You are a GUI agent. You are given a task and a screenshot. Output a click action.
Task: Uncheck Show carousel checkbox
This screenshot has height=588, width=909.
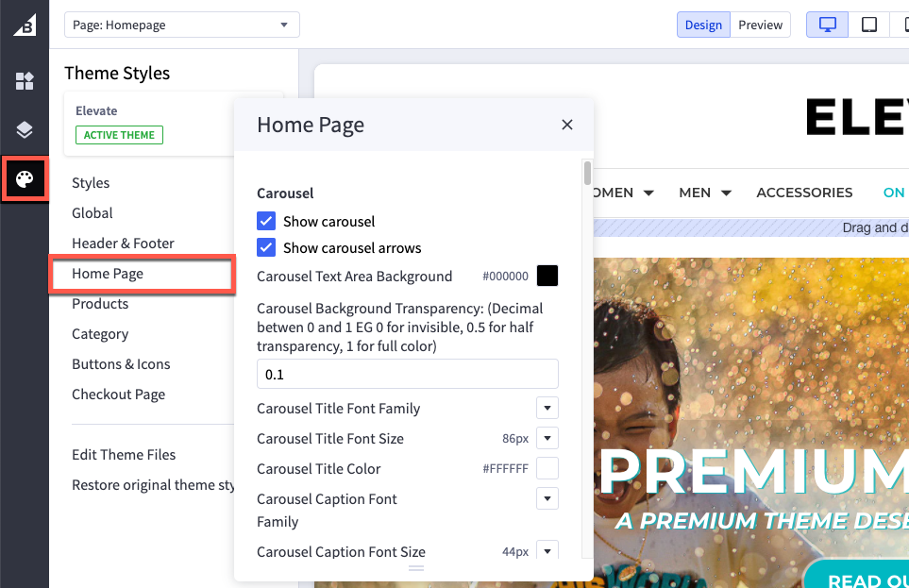click(266, 221)
